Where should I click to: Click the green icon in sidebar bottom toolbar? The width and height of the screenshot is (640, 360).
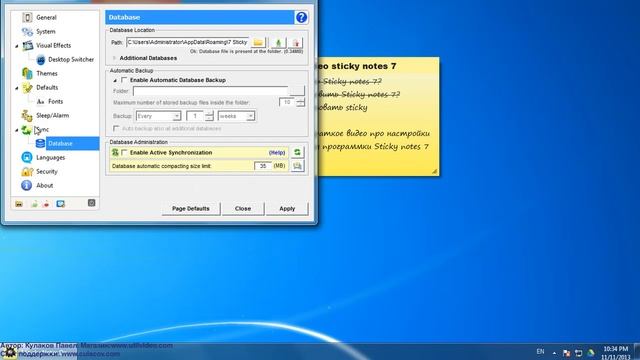[34, 204]
